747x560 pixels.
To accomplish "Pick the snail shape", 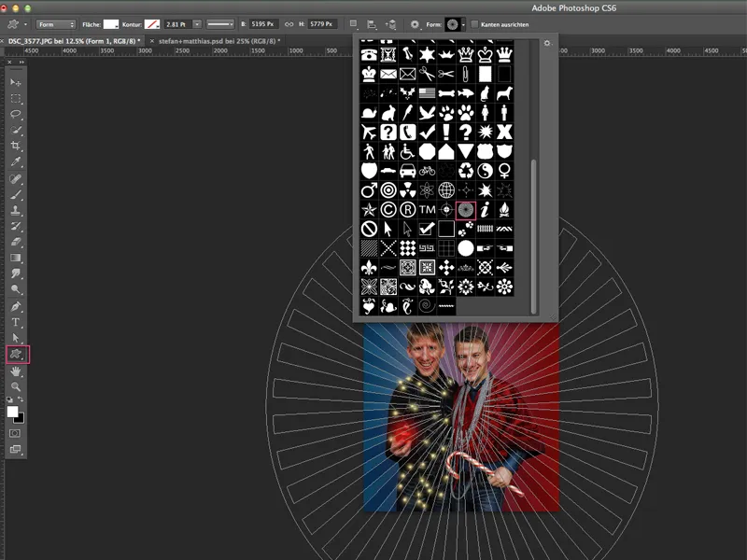I will click(x=369, y=113).
